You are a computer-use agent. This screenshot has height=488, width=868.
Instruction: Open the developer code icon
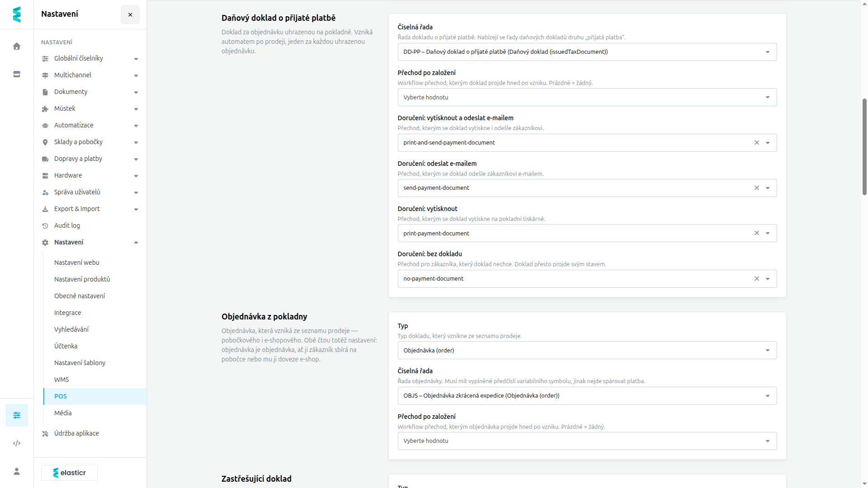point(17,443)
